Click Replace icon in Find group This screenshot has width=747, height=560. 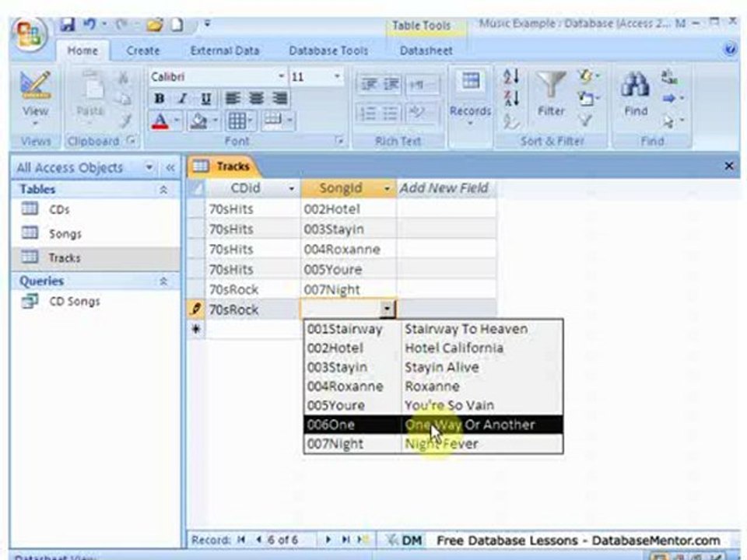[x=669, y=77]
